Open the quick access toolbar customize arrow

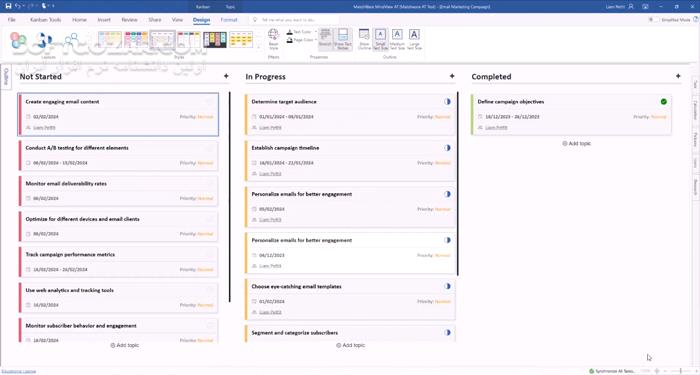point(54,6)
